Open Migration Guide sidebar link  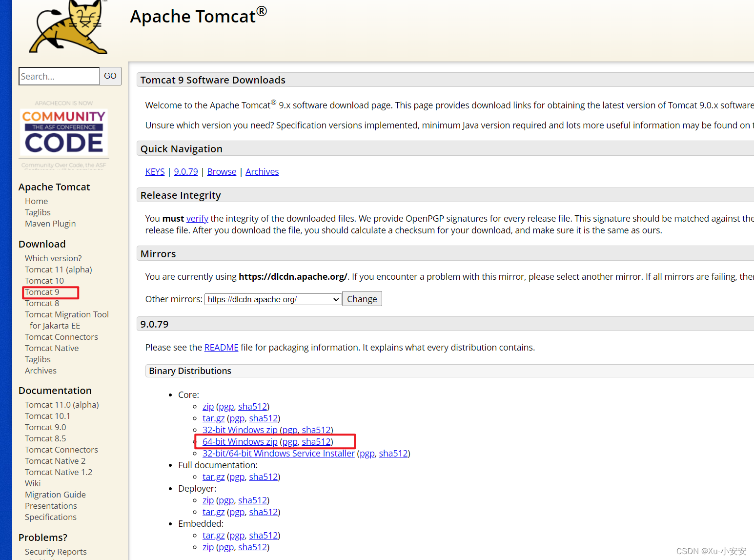(55, 495)
